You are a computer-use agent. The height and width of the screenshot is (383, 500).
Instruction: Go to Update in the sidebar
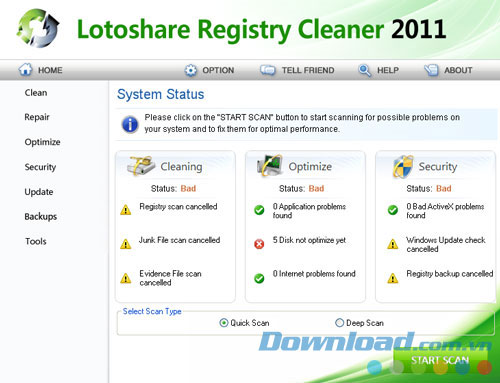[39, 192]
